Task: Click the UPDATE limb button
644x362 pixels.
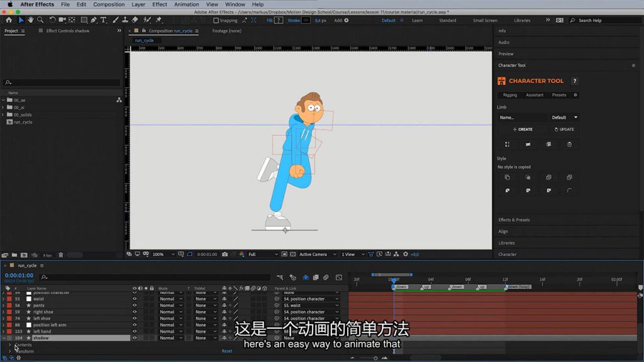Action: (x=564, y=129)
